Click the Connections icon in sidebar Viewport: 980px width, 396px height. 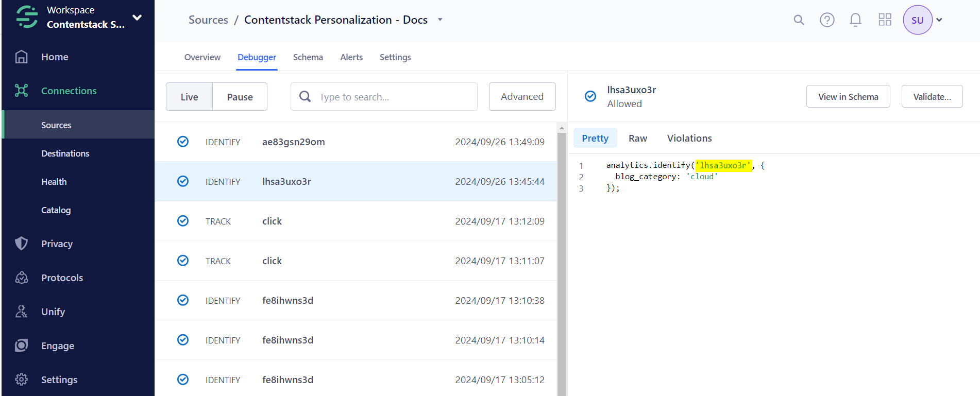pyautogui.click(x=22, y=91)
